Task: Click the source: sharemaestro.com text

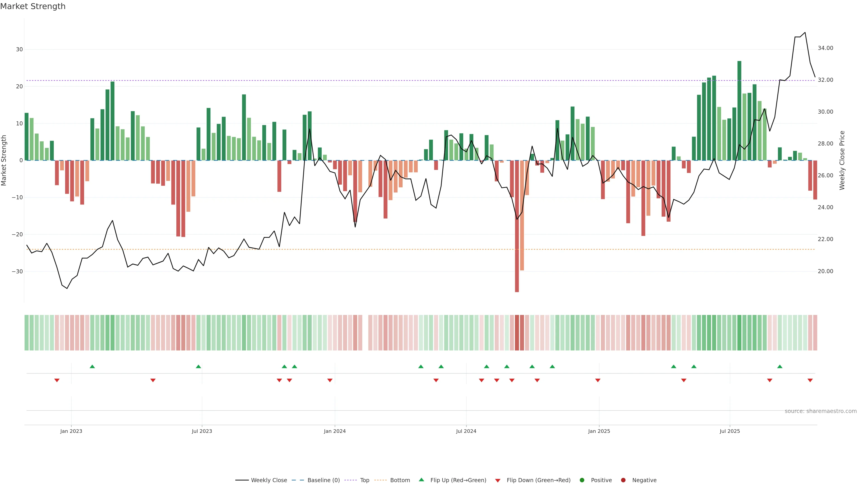Action: click(x=821, y=411)
